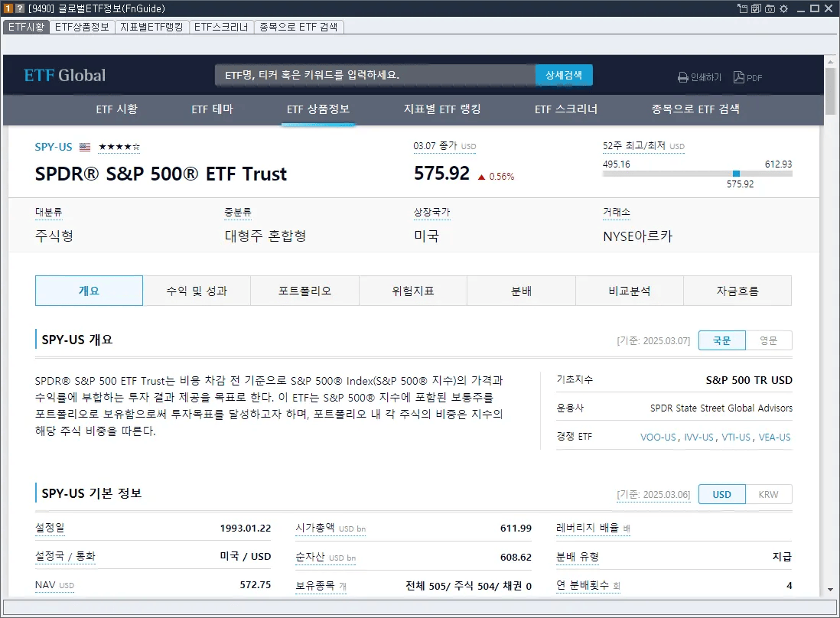The height and width of the screenshot is (618, 840).
Task: Click the 시가총액 label
Action: tap(315, 528)
